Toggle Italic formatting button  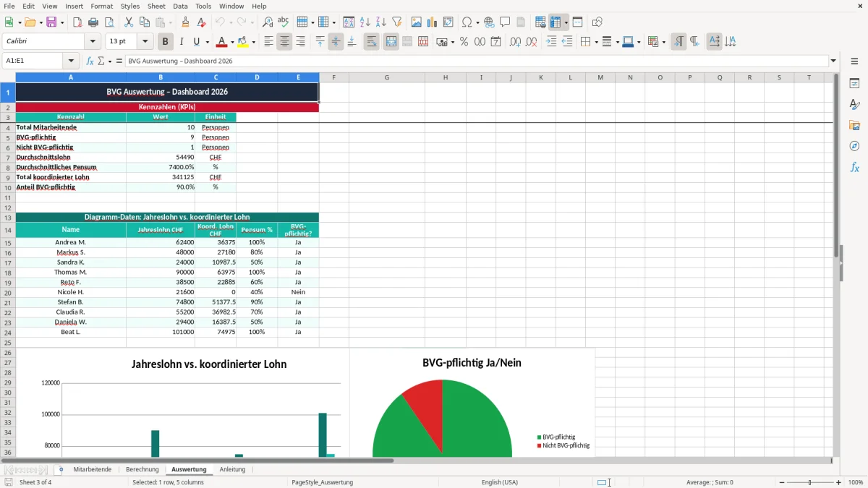click(181, 42)
